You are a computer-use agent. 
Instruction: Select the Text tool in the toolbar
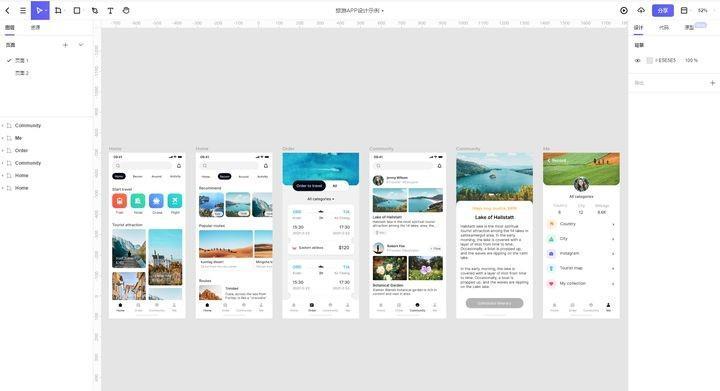click(x=111, y=11)
